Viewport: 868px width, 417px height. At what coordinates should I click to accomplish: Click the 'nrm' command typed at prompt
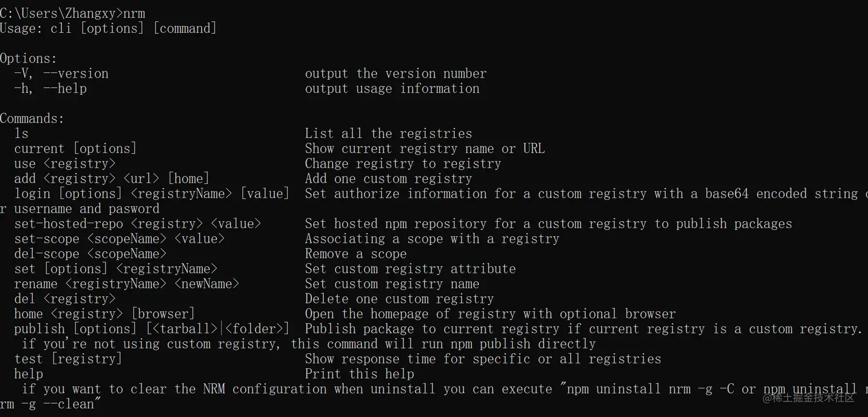coord(134,13)
